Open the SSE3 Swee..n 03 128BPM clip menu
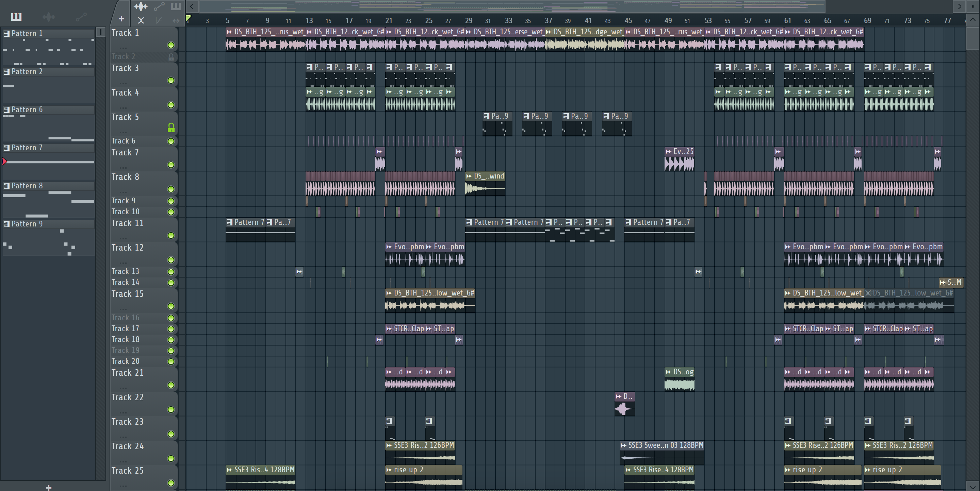Screen dimensions: 980x491 tap(623, 445)
